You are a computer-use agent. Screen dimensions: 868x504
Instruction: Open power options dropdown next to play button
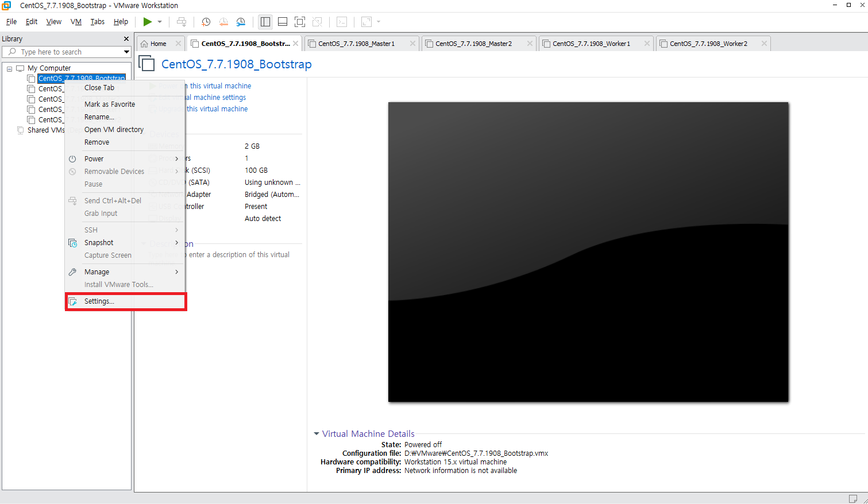[160, 22]
